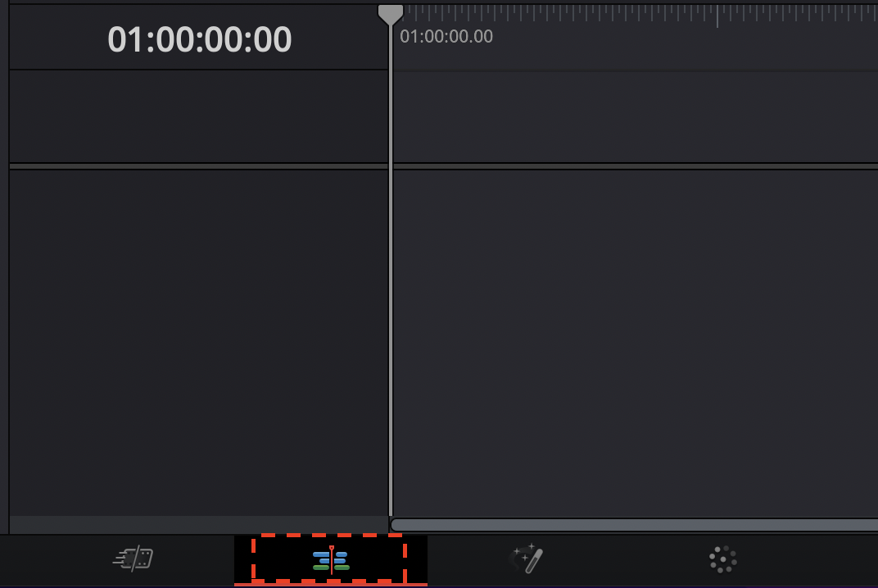Open the Fusion page magic wand icon
Viewport: 878px width, 588px height.
[526, 559]
